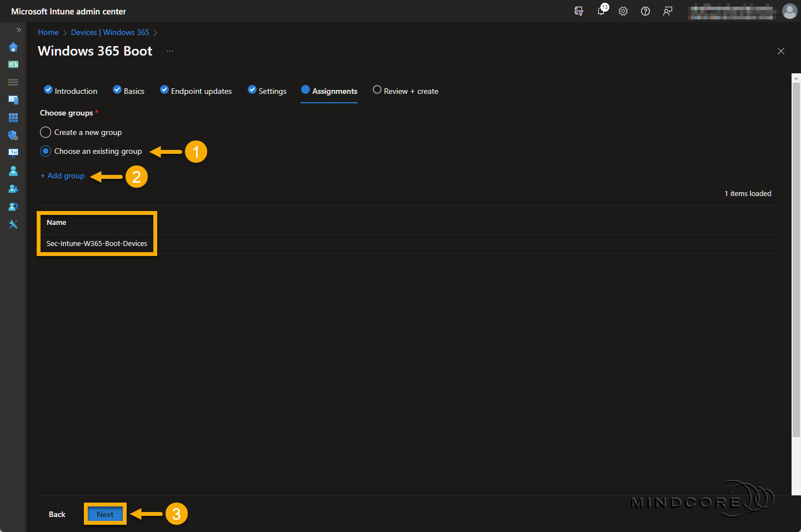Open Dashboard icon in the sidebar
The width and height of the screenshot is (801, 532).
[x=13, y=64]
